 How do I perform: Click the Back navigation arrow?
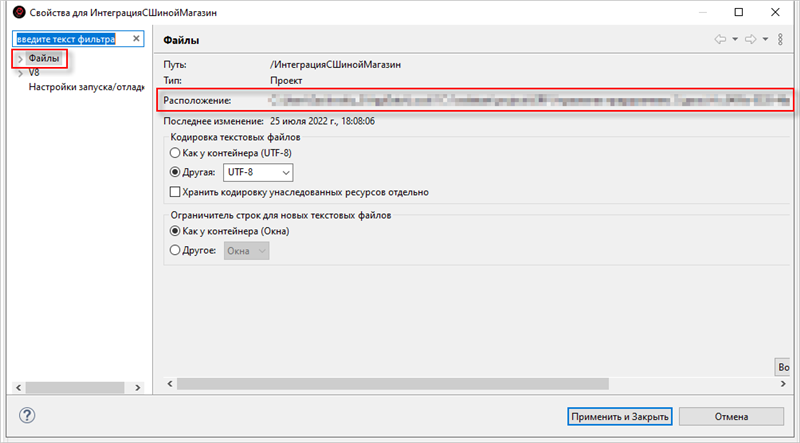pyautogui.click(x=719, y=40)
